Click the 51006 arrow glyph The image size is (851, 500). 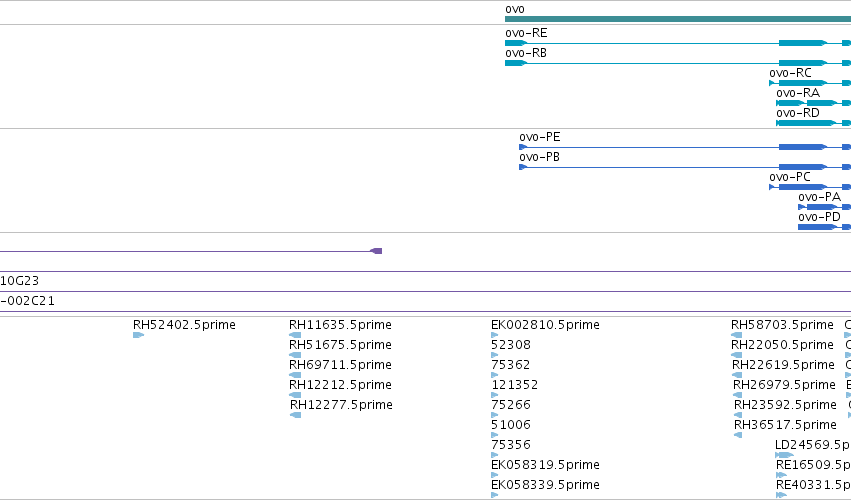coord(494,435)
